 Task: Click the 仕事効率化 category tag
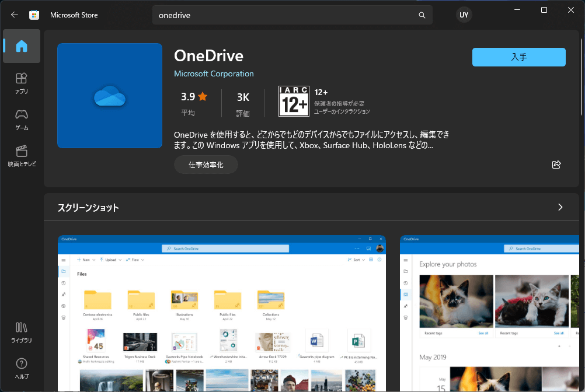click(x=206, y=164)
